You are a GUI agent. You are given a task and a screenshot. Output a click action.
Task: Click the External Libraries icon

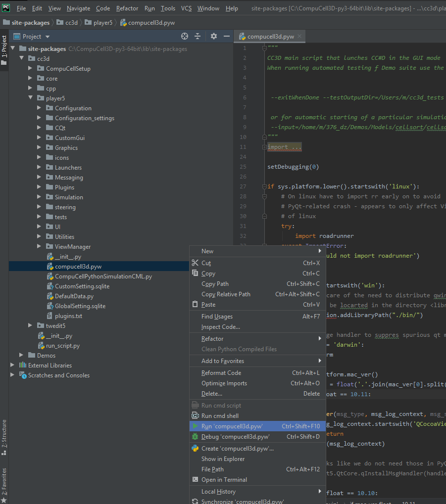[23, 365]
